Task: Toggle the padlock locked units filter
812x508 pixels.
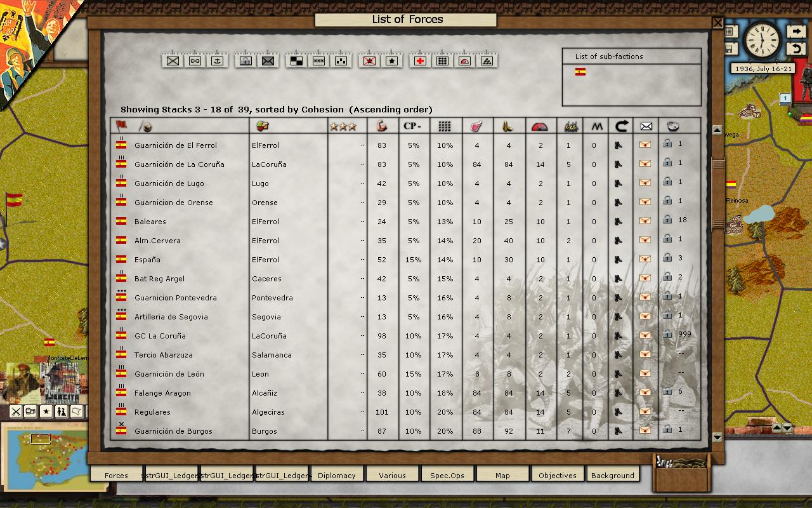Action: [x=246, y=60]
